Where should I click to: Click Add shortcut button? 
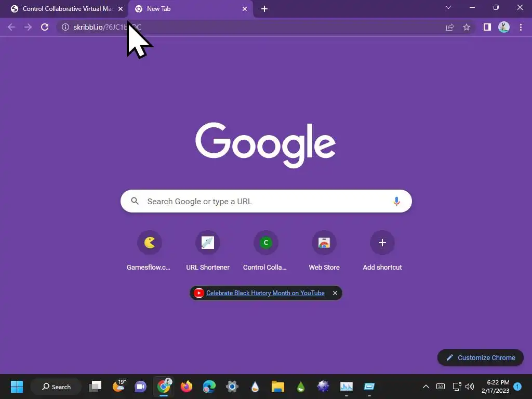pyautogui.click(x=382, y=251)
